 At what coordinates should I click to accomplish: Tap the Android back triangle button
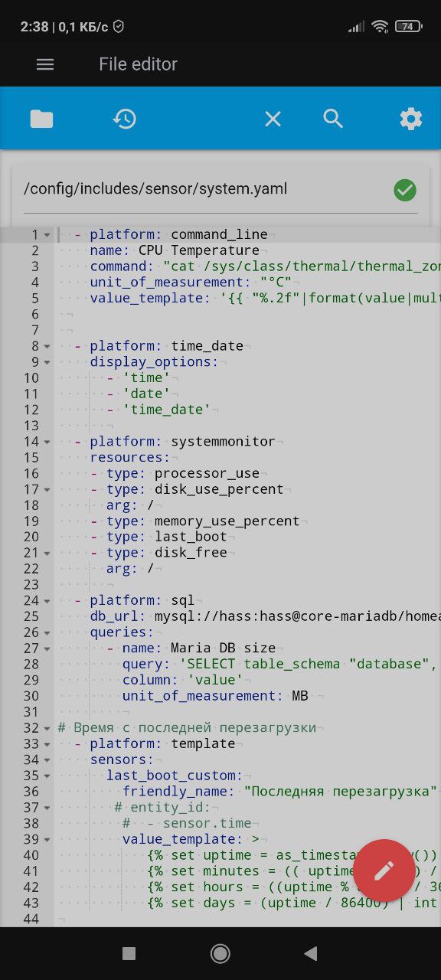click(x=311, y=953)
